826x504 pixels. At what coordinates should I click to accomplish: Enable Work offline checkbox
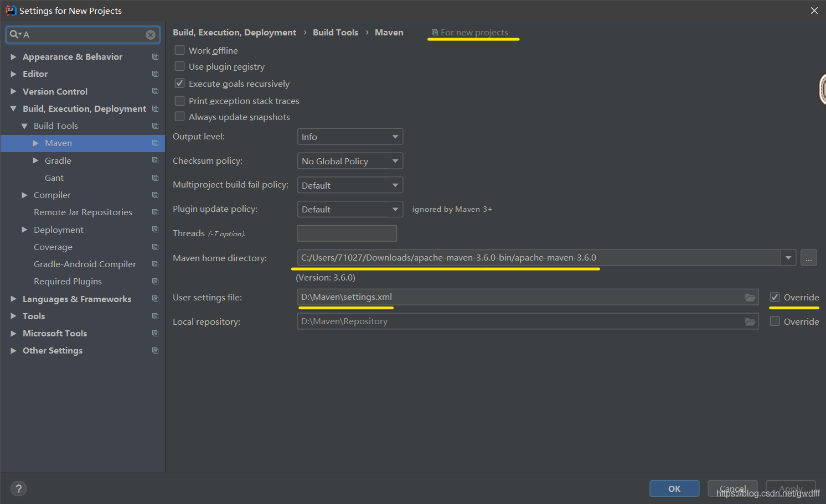pos(179,50)
